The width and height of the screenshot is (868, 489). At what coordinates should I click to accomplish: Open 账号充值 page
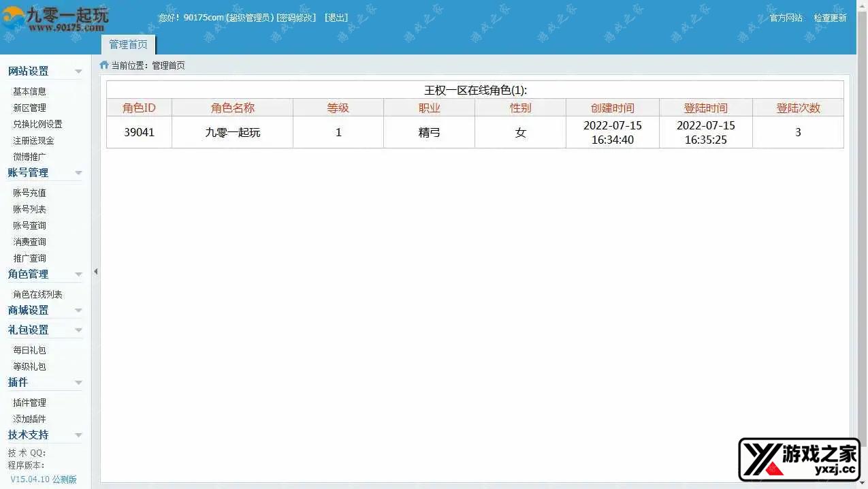tap(30, 193)
